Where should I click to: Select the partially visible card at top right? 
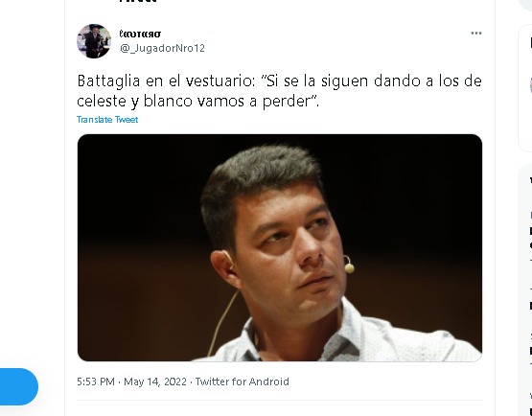coord(525,87)
